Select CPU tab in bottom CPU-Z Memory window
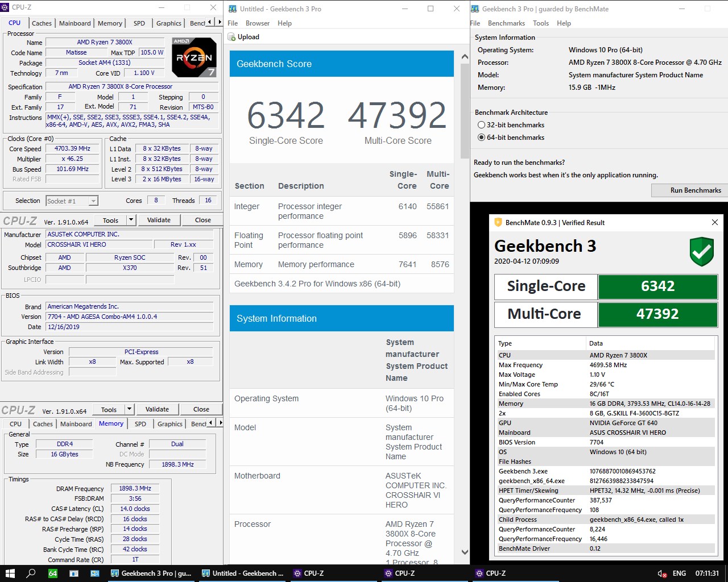This screenshot has height=582, width=728. click(15, 424)
